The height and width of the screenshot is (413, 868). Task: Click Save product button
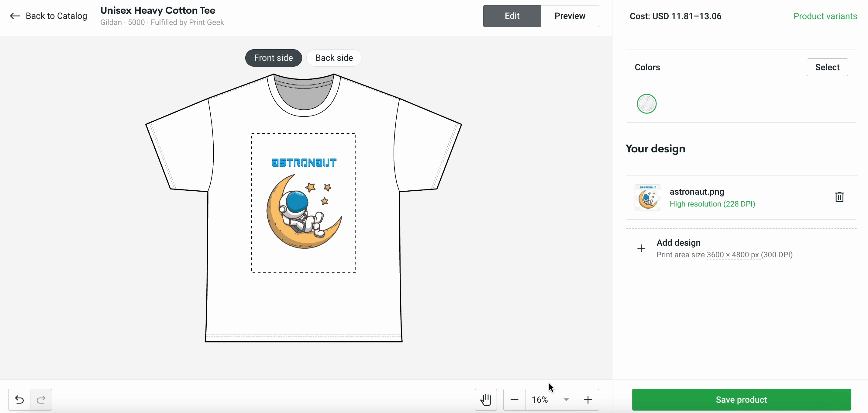point(741,400)
